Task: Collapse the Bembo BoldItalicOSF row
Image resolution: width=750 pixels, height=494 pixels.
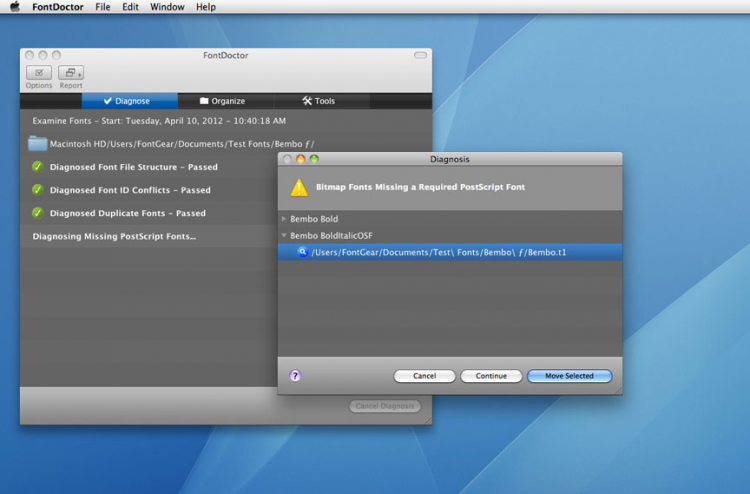Action: click(x=284, y=235)
